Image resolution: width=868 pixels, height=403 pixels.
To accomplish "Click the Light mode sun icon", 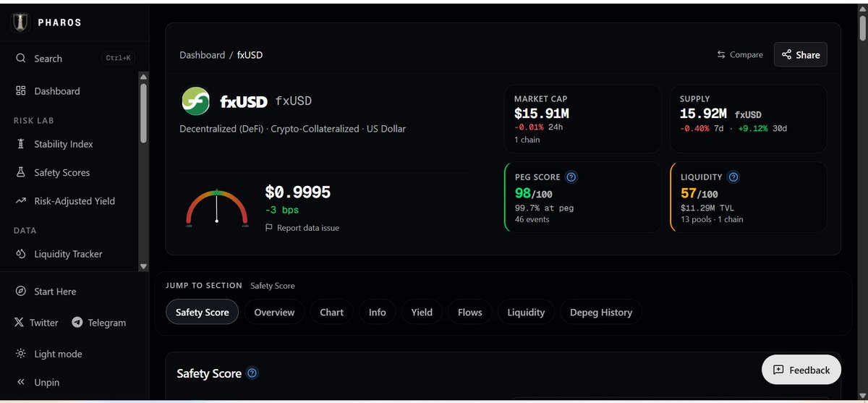I will point(21,354).
